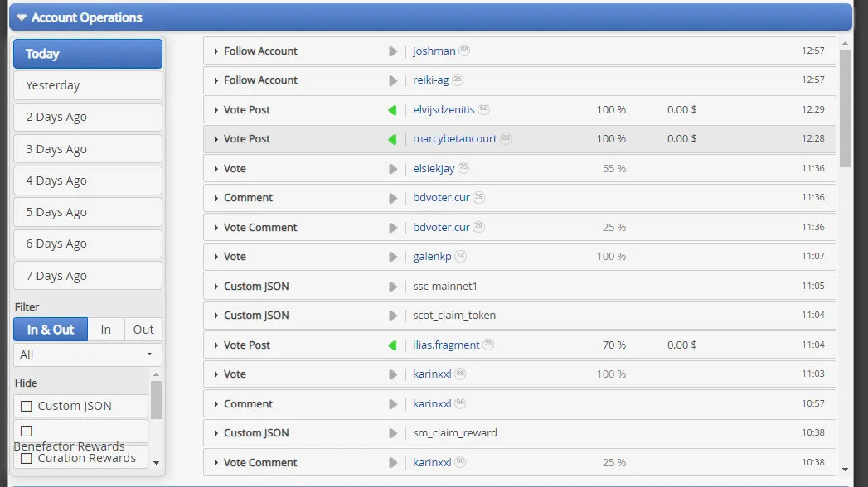Click the operations list scrollbar thumb
Screen dimensions: 868x487
[x=845, y=108]
